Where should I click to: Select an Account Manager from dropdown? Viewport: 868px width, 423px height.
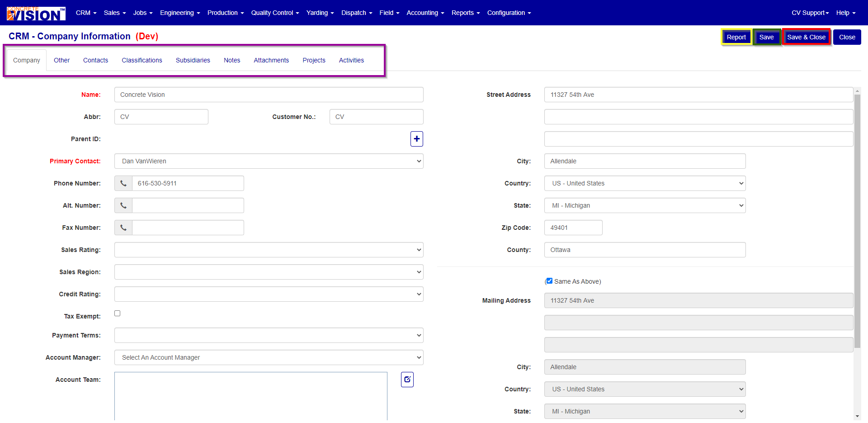click(x=269, y=357)
